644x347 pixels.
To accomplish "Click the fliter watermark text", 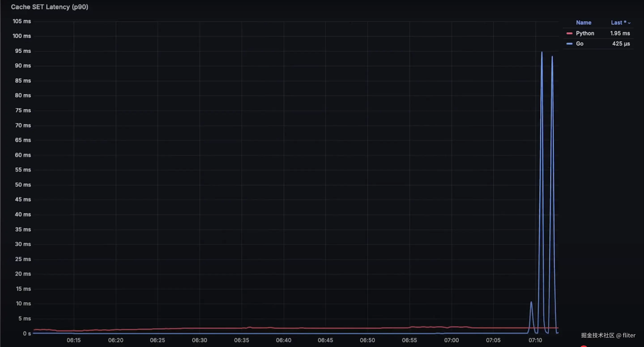I will (629, 335).
